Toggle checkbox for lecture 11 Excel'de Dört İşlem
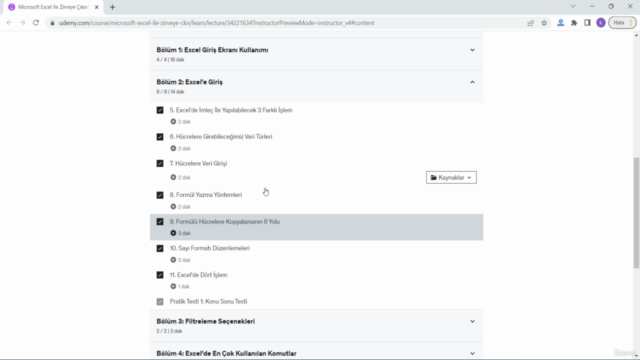Viewport: 640px width, 360px height. point(160,275)
